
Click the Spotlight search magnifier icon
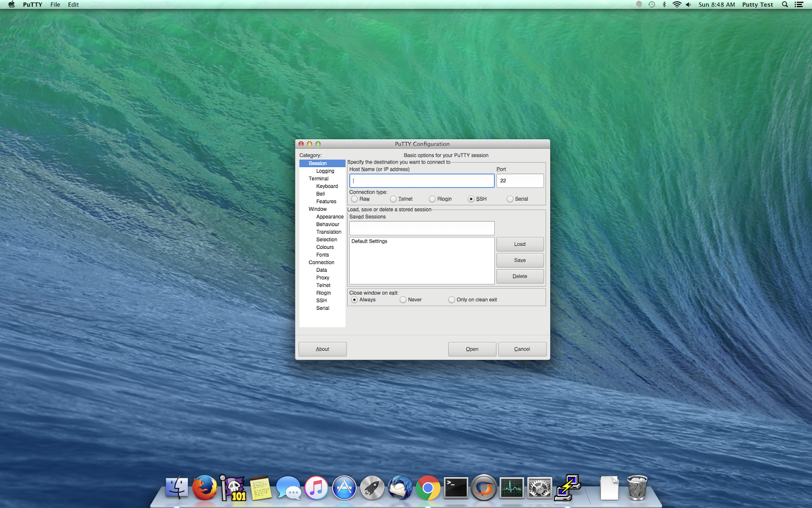coord(785,5)
